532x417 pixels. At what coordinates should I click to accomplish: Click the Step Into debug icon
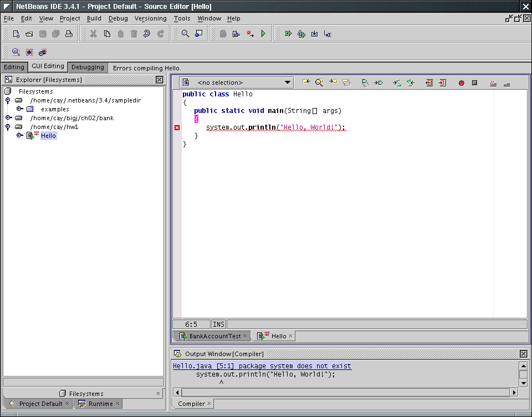[x=315, y=34]
